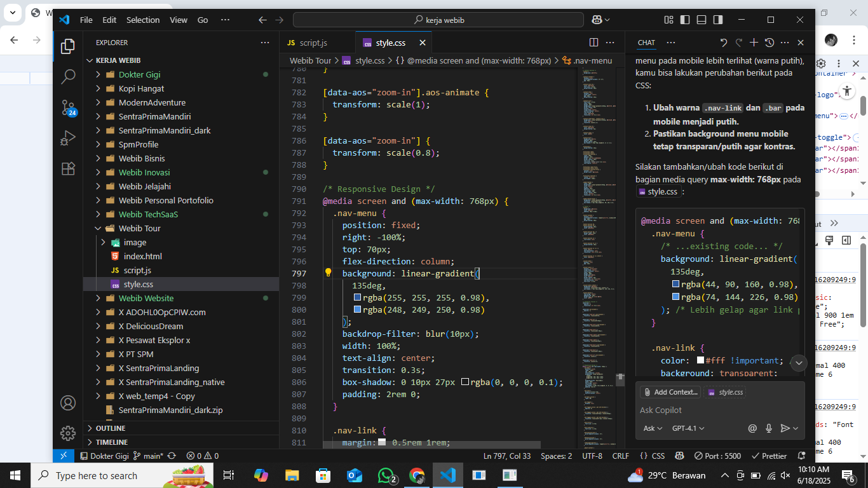The width and height of the screenshot is (868, 488).
Task: Click the lightbulb code action on line 797
Action: coord(329,273)
